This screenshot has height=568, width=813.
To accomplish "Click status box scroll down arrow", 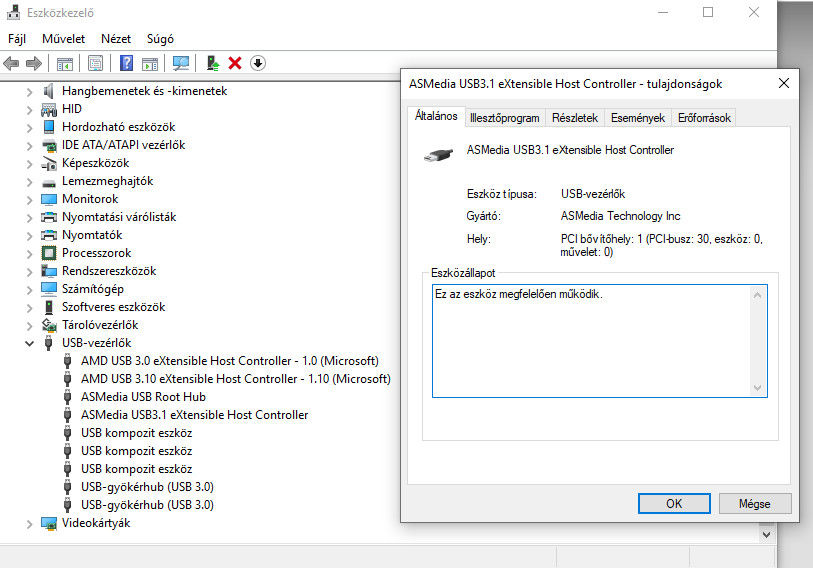I will 758,387.
